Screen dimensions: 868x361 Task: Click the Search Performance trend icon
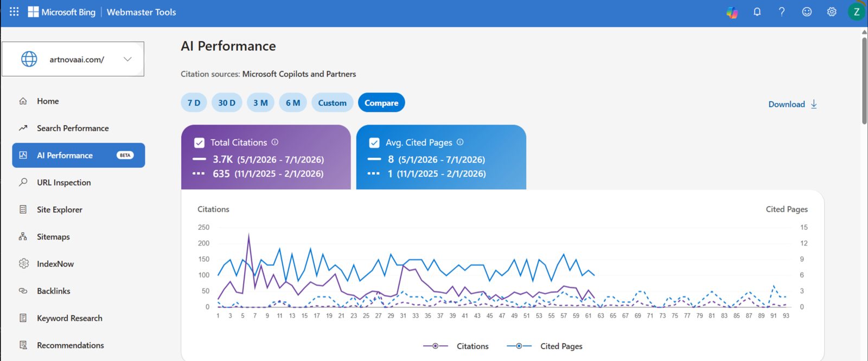[x=23, y=128]
